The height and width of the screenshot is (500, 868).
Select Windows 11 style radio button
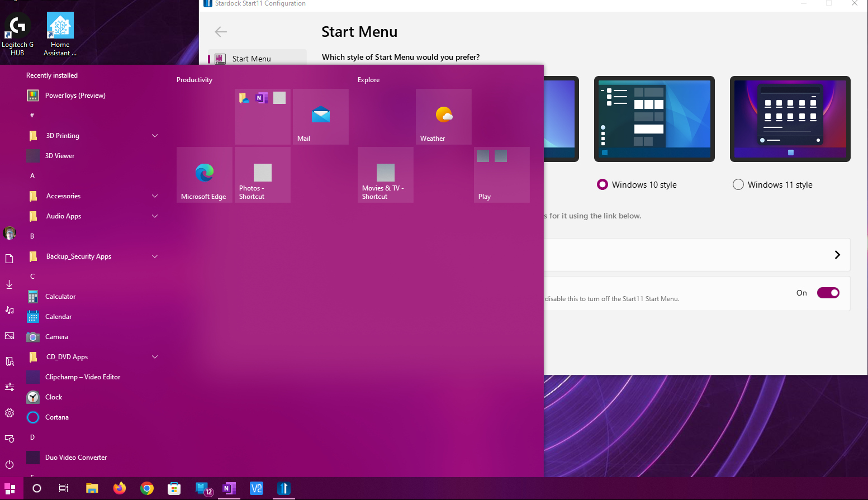(x=738, y=184)
